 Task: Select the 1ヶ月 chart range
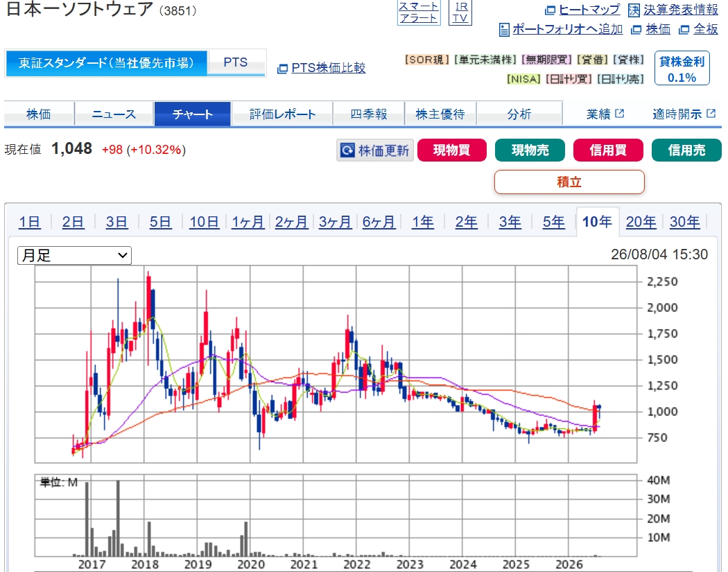point(248,222)
